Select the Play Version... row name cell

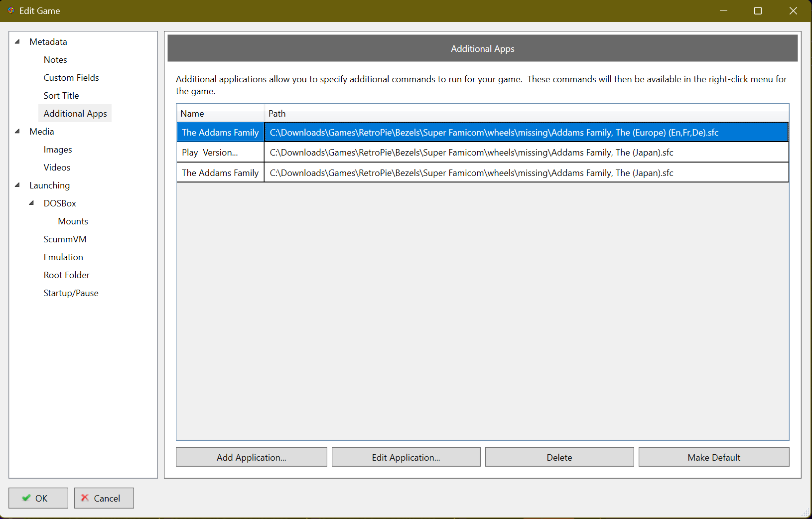pyautogui.click(x=220, y=153)
